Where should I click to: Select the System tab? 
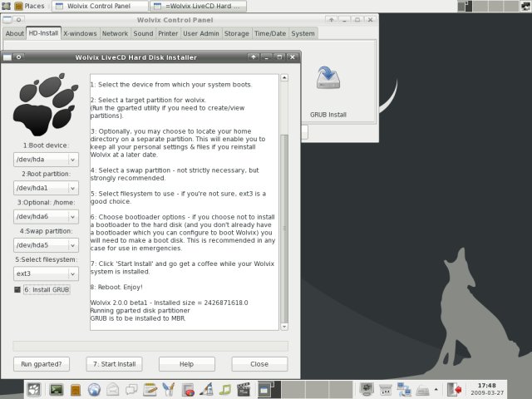tap(303, 33)
